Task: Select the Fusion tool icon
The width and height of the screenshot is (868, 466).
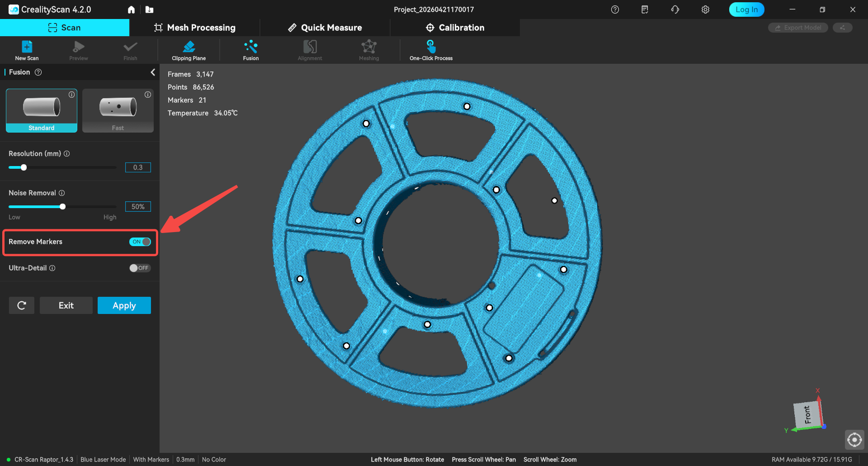Action: (x=250, y=47)
